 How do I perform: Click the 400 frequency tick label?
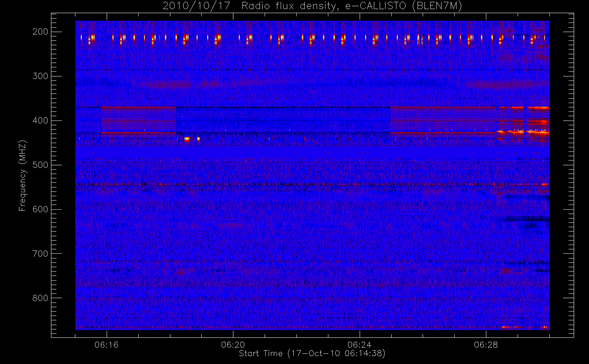(40, 120)
